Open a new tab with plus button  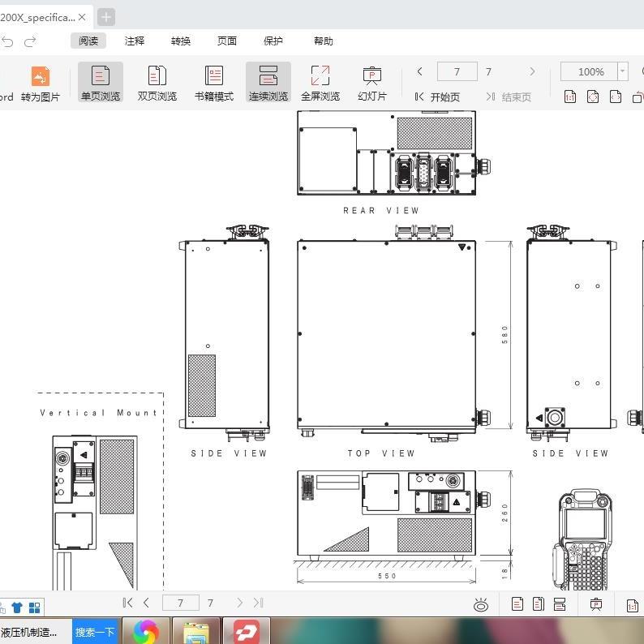pos(106,17)
